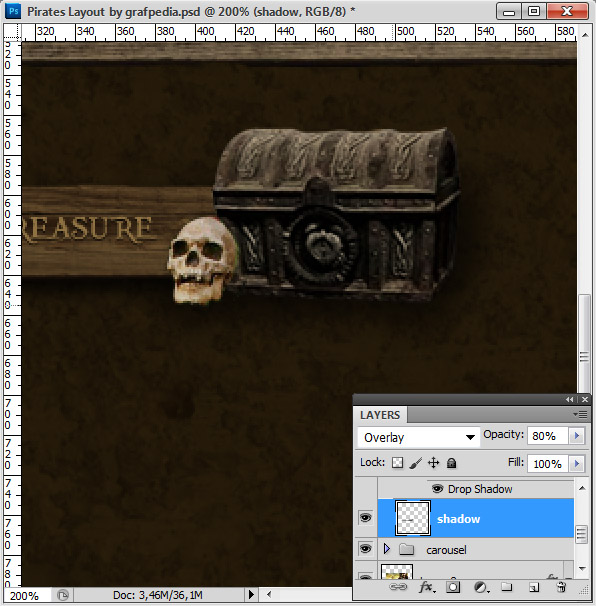Toggle Lock all padlock icon
The height and width of the screenshot is (606, 596).
pyautogui.click(x=451, y=463)
